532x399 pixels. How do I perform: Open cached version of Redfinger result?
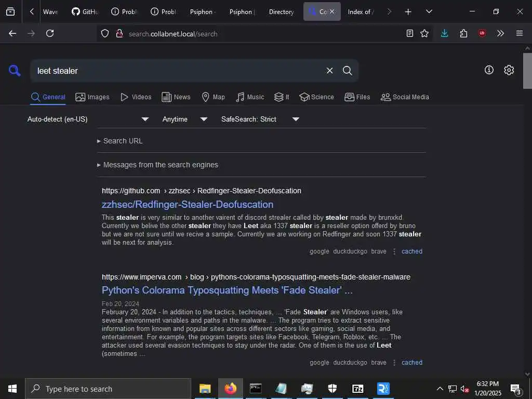(412, 251)
